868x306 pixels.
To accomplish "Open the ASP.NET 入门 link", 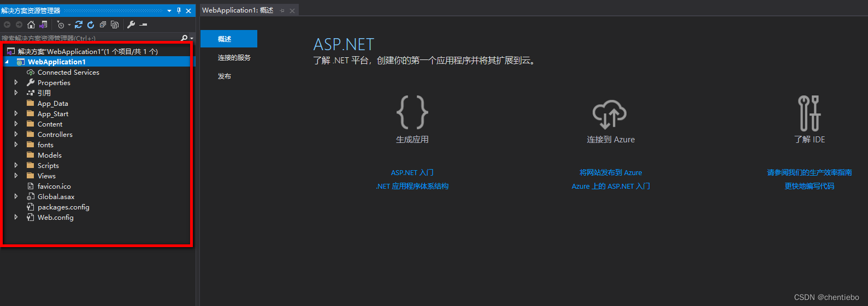I will click(x=412, y=172).
